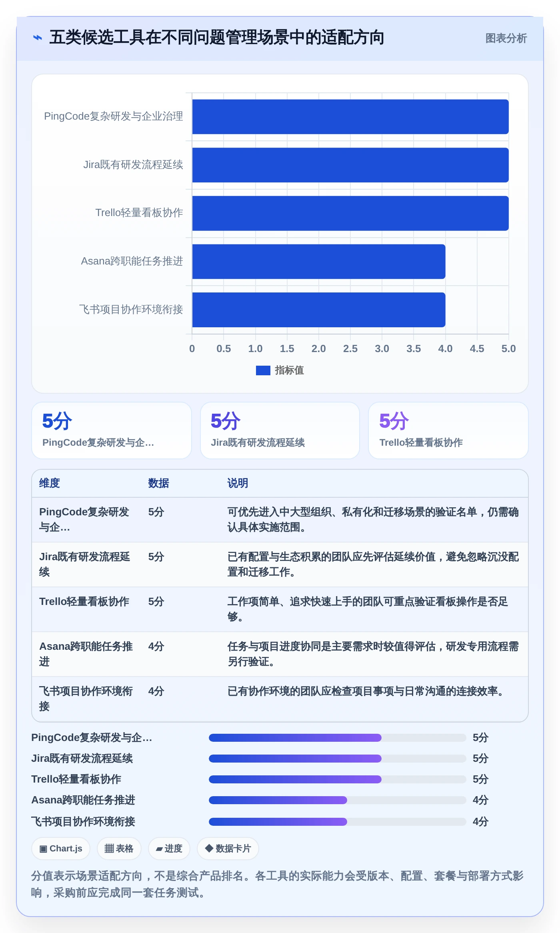Click the description starting 已有配置与生态积累
560x933 pixels.
point(373,565)
